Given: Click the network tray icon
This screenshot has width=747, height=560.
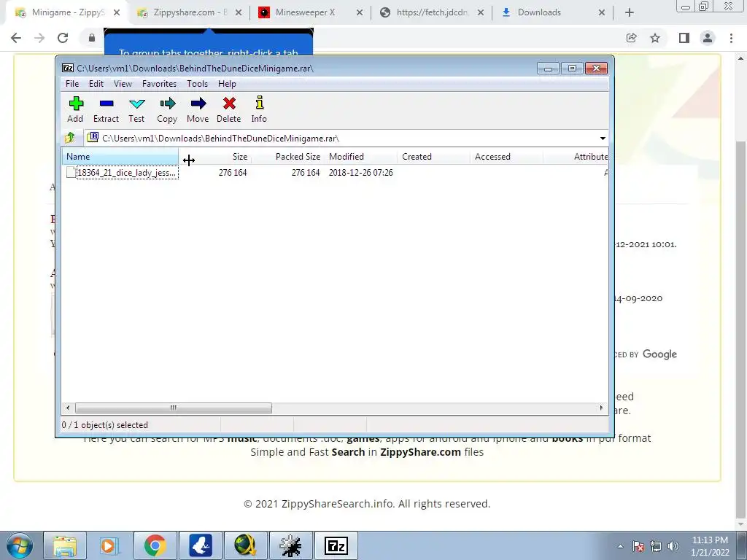Looking at the screenshot, I should pyautogui.click(x=656, y=546).
